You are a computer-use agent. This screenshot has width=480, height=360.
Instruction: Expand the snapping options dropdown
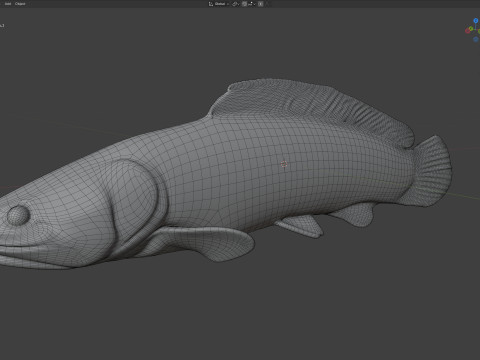[x=252, y=4]
